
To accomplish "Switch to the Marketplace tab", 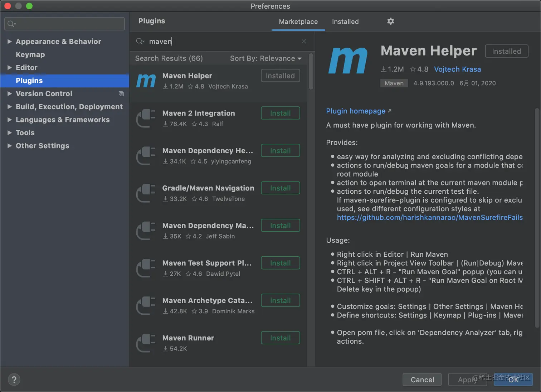I will (x=298, y=21).
